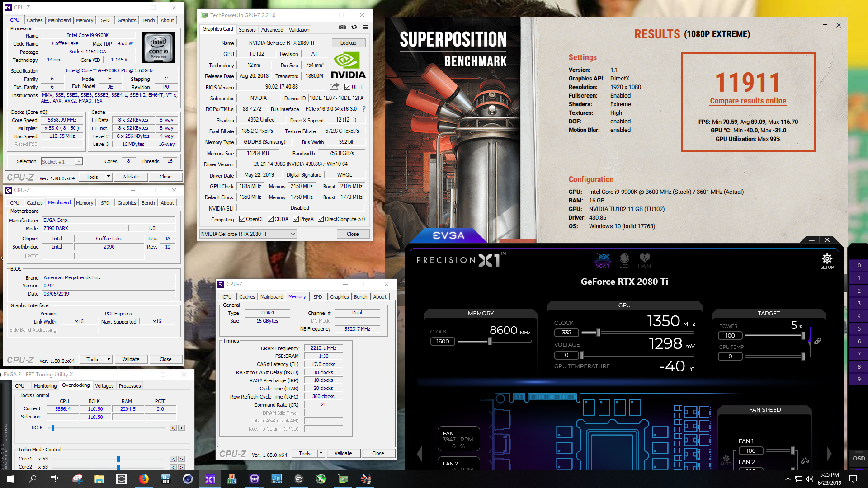Screen dimensions: 868x488
Task: Select profile 9 in Precision X1
Action: pyautogui.click(x=859, y=380)
